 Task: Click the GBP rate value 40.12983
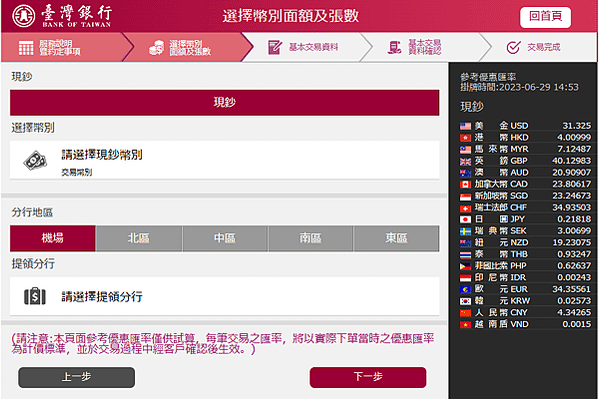point(571,161)
